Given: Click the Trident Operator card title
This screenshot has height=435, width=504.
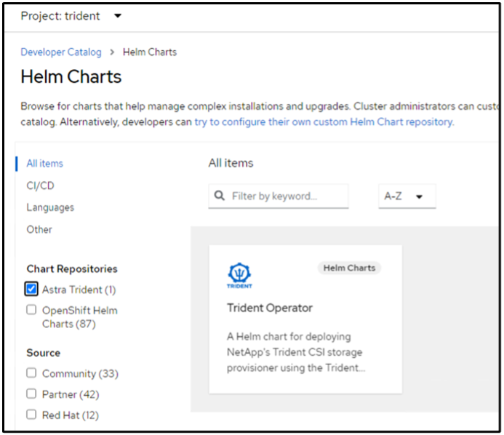Looking at the screenshot, I should coord(270,308).
